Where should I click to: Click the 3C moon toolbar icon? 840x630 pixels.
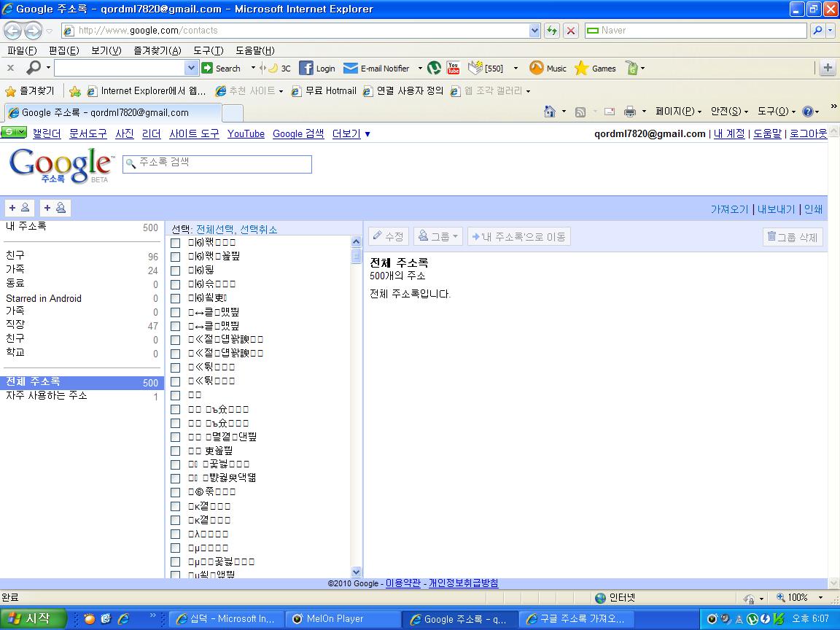(x=273, y=68)
